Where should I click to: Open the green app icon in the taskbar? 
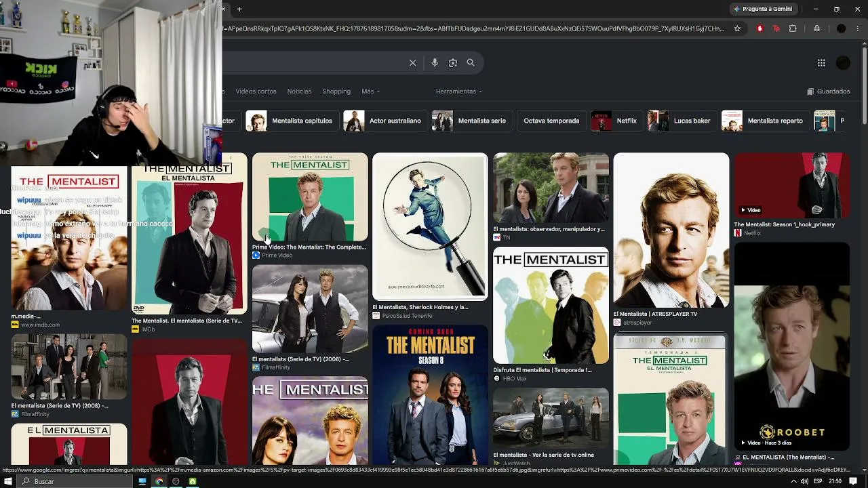pyautogui.click(x=193, y=481)
